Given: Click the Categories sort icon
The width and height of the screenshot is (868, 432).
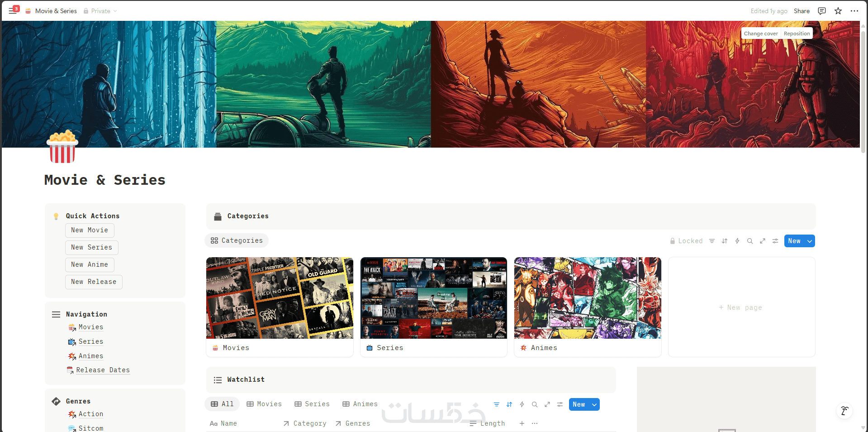Looking at the screenshot, I should pos(725,241).
